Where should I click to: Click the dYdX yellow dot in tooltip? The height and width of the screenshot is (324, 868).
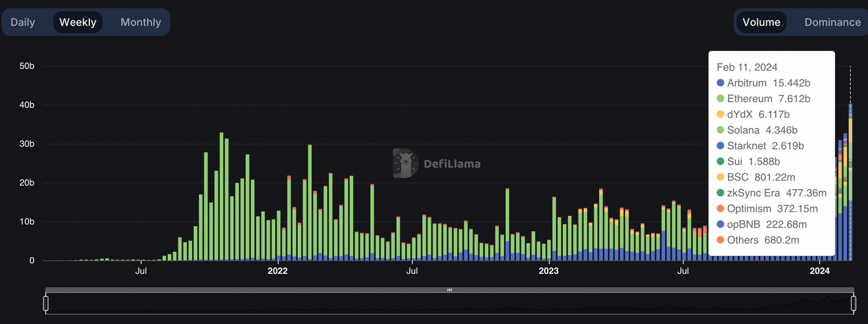(x=721, y=115)
